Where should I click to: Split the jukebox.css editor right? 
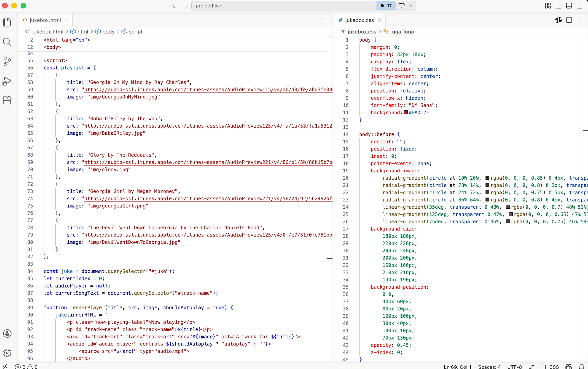point(569,20)
